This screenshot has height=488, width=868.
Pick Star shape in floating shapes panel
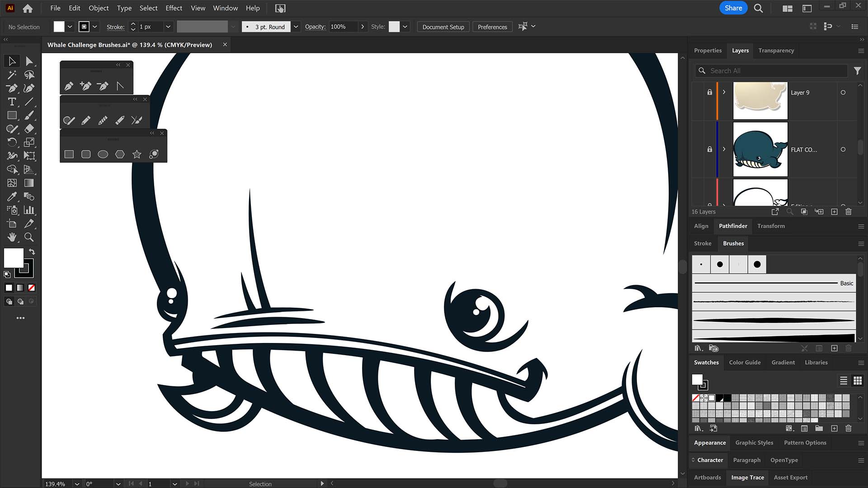coord(137,155)
